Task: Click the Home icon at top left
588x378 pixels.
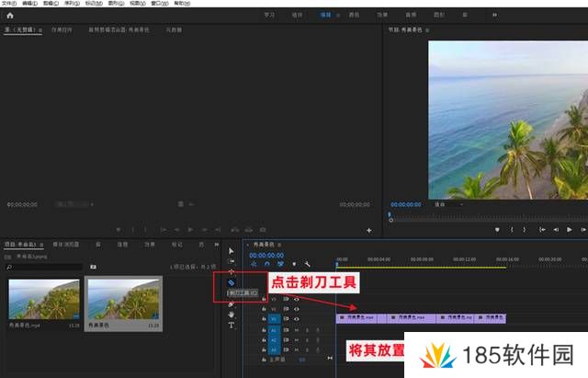Action: click(x=11, y=16)
